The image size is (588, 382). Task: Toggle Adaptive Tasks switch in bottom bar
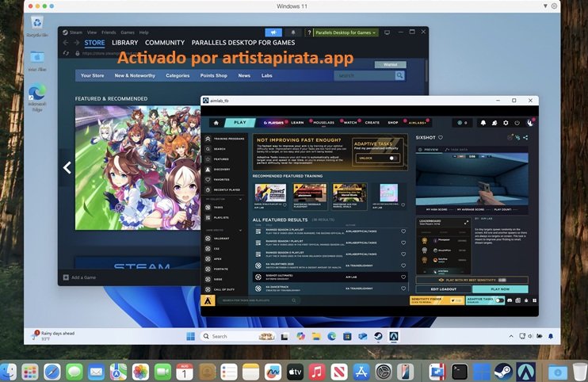pyautogui.click(x=499, y=300)
